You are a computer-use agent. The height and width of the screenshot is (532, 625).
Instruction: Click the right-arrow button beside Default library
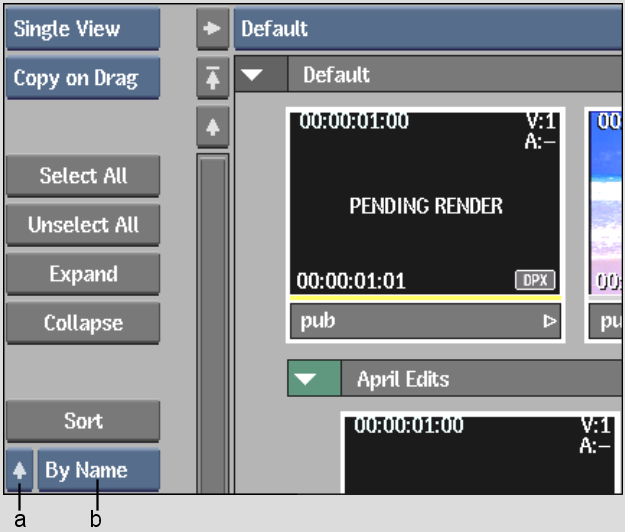click(212, 29)
